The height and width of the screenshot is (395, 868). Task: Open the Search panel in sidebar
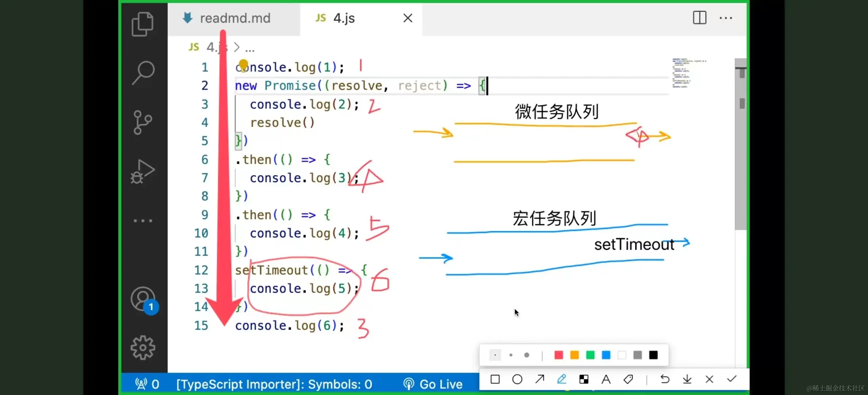(142, 72)
